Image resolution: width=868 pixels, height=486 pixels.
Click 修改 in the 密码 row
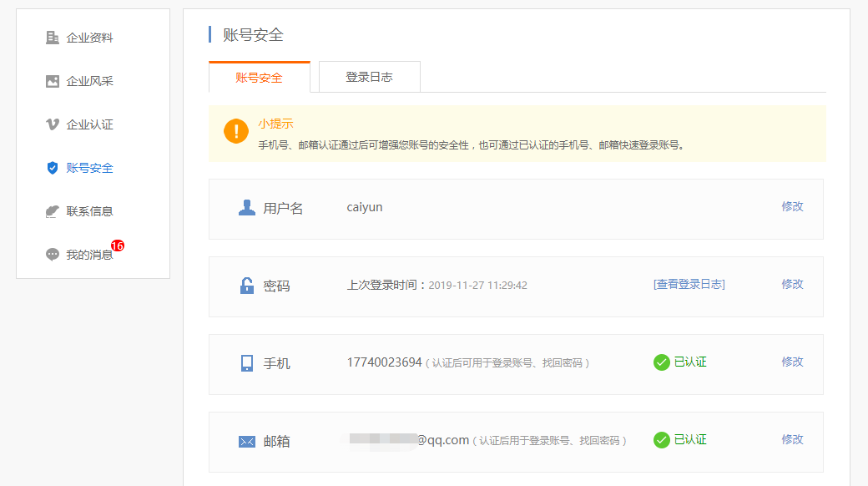(x=792, y=284)
